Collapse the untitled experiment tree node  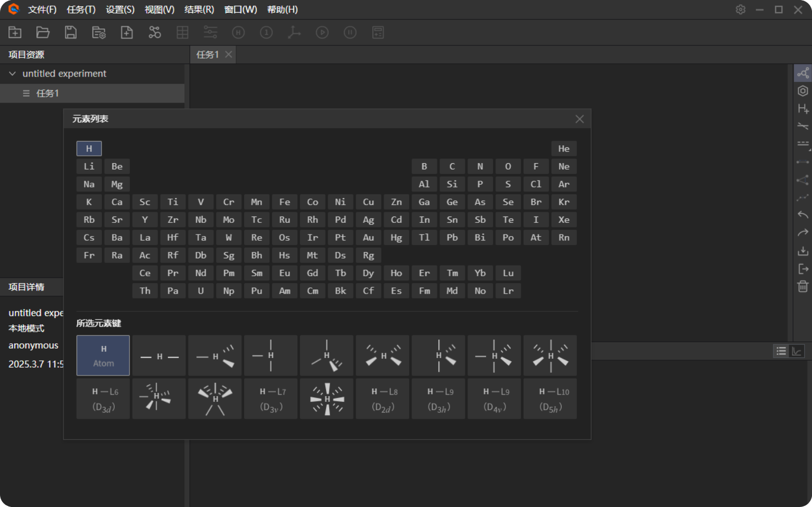click(13, 73)
